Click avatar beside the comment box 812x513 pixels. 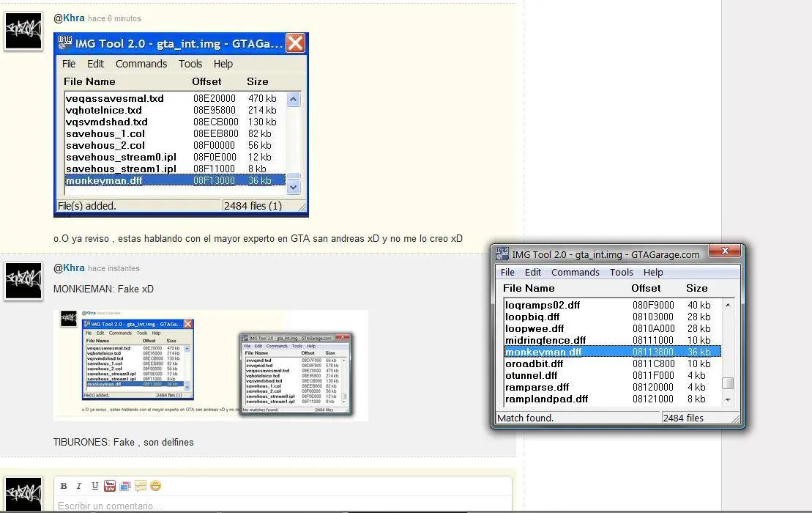pyautogui.click(x=23, y=495)
